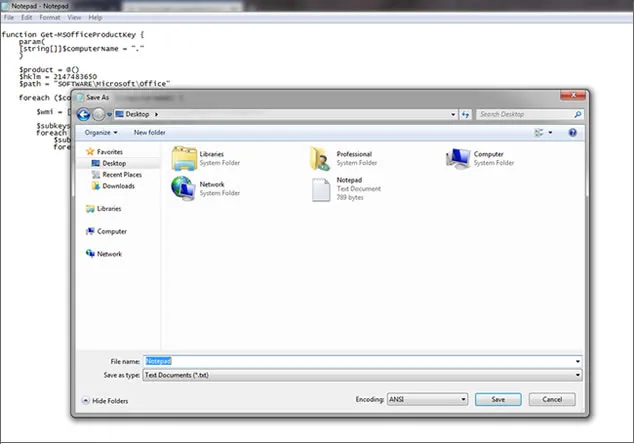Open the Help menu in Notepad
This screenshot has width=634, height=444.
(x=95, y=17)
